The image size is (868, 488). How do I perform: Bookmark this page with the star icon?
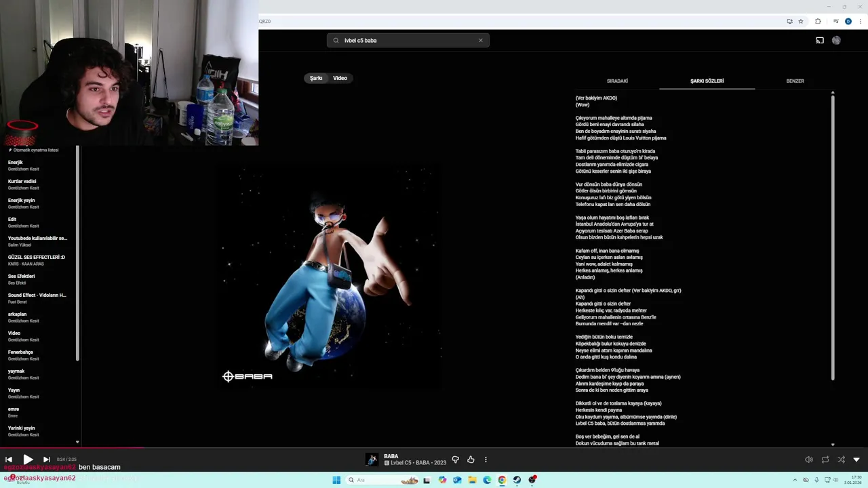pyautogui.click(x=801, y=21)
